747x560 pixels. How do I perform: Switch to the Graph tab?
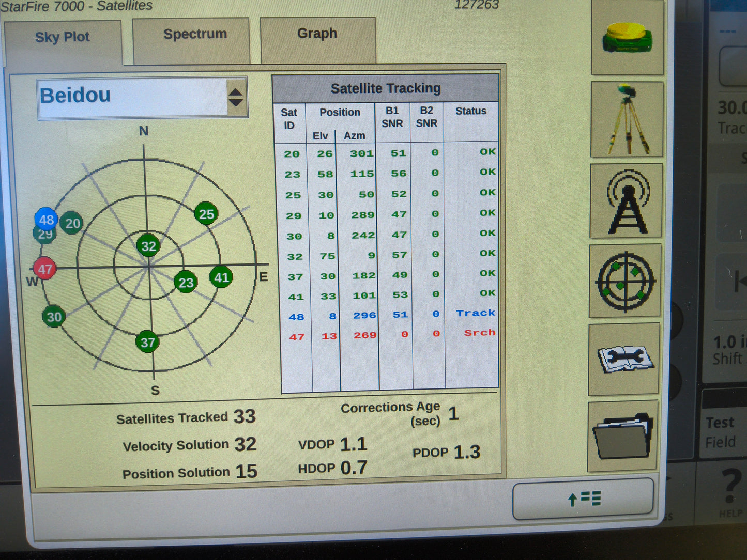click(x=317, y=34)
